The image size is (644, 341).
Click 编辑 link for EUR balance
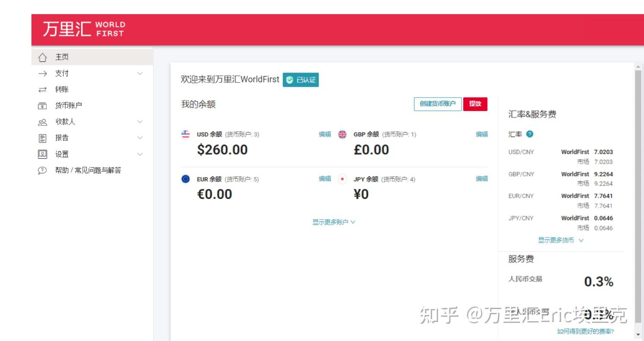point(325,179)
